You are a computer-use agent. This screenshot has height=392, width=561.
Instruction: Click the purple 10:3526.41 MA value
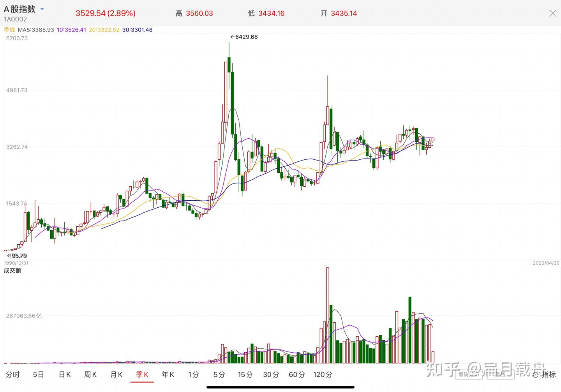[x=71, y=30]
